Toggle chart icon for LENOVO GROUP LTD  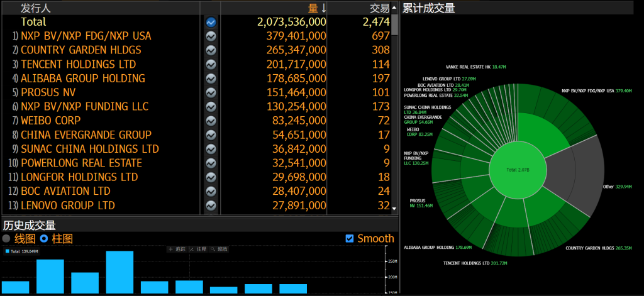click(x=211, y=206)
